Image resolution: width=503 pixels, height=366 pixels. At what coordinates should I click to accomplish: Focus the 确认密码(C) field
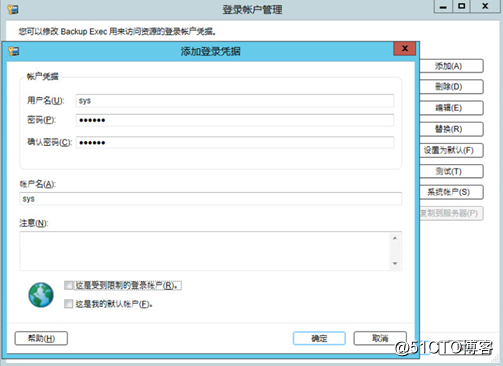(235, 142)
